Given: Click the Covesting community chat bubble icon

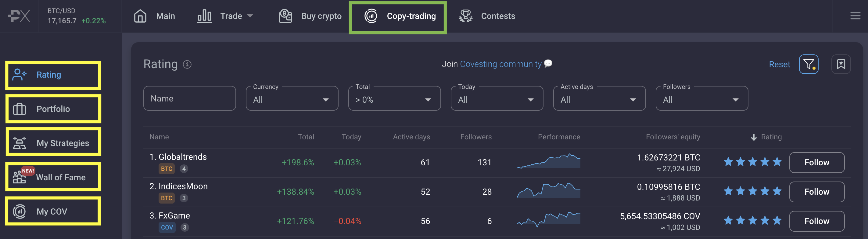Looking at the screenshot, I should click(x=548, y=64).
